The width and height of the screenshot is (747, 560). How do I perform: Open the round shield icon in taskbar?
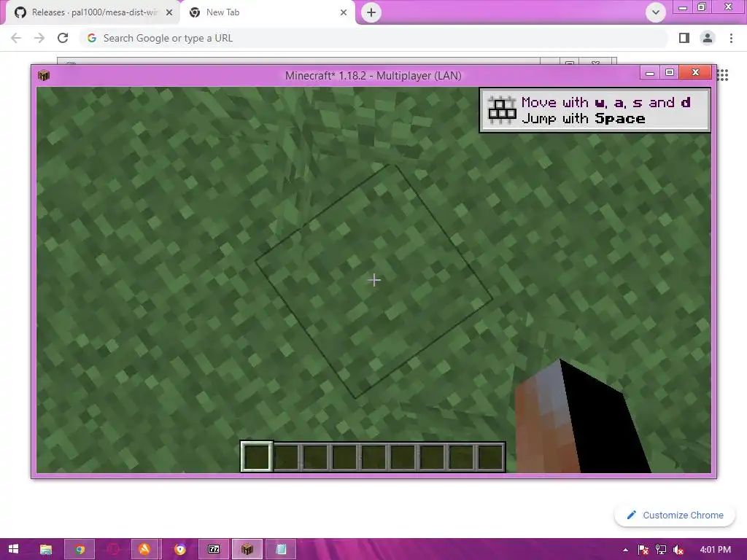[180, 550]
